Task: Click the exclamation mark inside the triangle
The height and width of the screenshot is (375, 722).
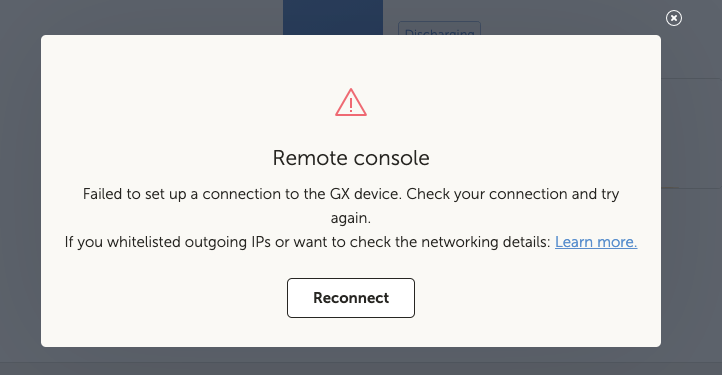Action: pyautogui.click(x=351, y=105)
